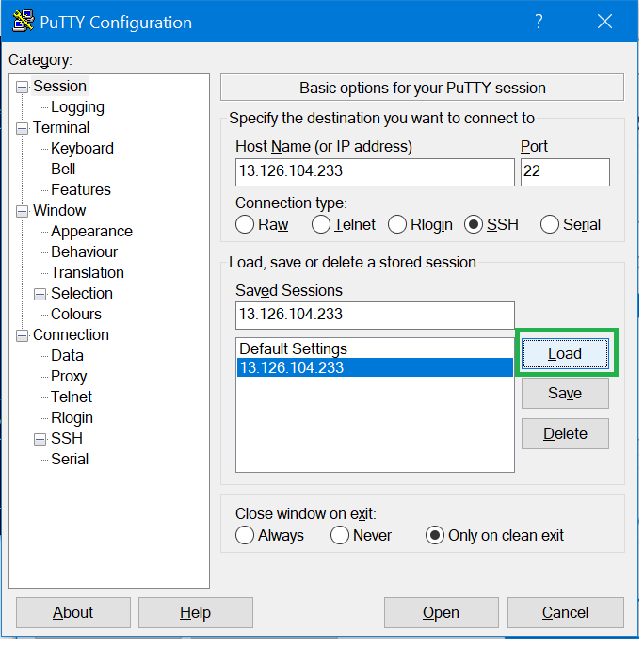This screenshot has height=648, width=644.
Task: Delete the selected saved session
Action: (565, 434)
